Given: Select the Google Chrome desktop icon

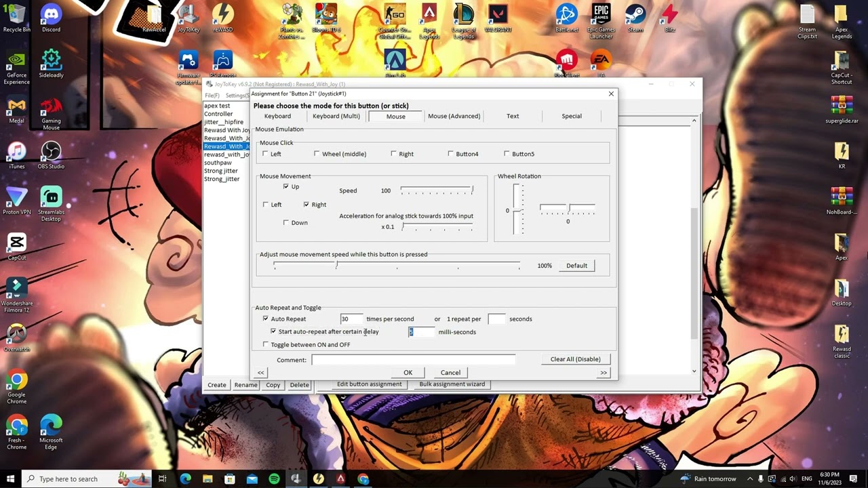Looking at the screenshot, I should tap(17, 388).
